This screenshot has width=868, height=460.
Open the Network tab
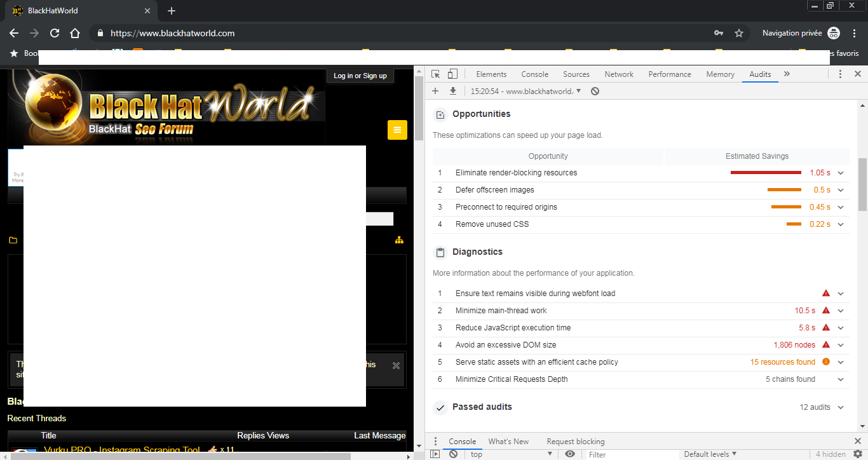pos(619,74)
